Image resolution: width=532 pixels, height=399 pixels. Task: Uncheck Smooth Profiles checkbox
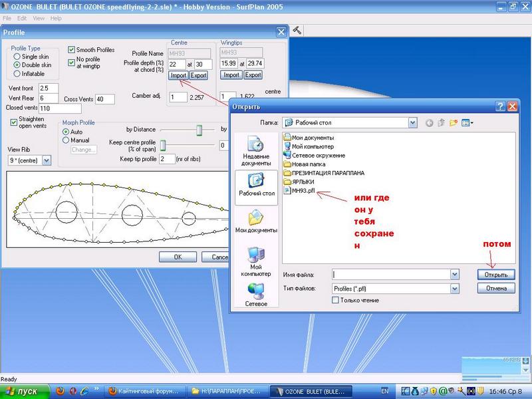click(x=72, y=50)
